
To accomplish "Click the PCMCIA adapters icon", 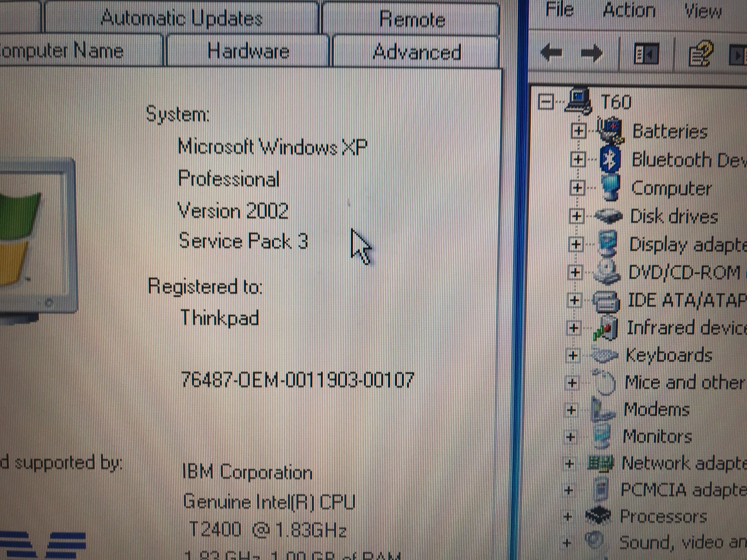I will [601, 490].
